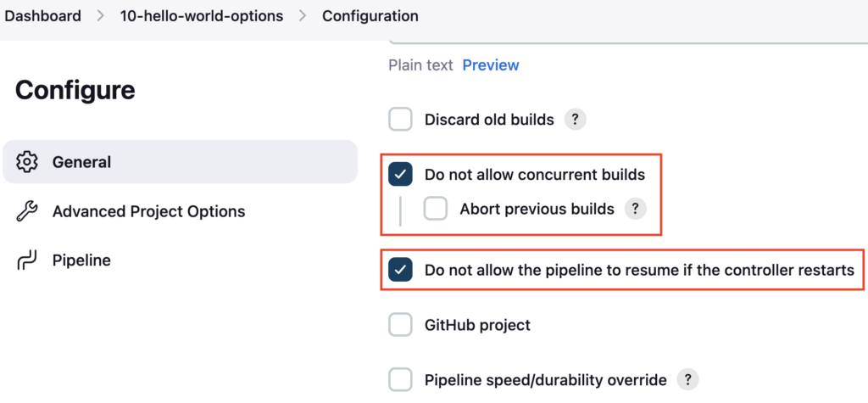Check the Abort previous builds option
Screen dimensions: 868x403
tap(435, 209)
